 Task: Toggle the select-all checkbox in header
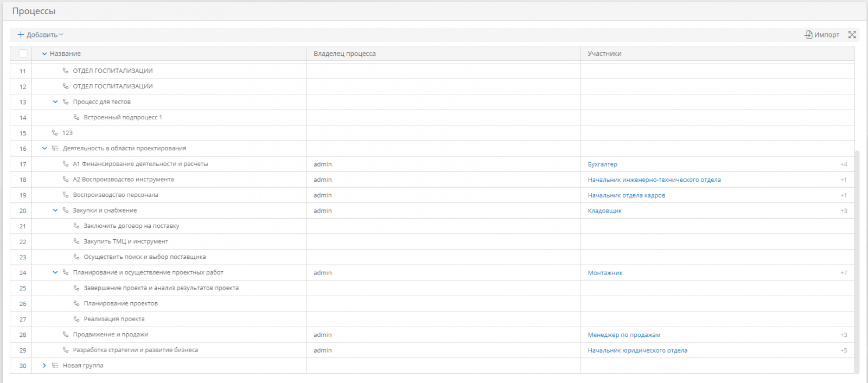(x=23, y=54)
